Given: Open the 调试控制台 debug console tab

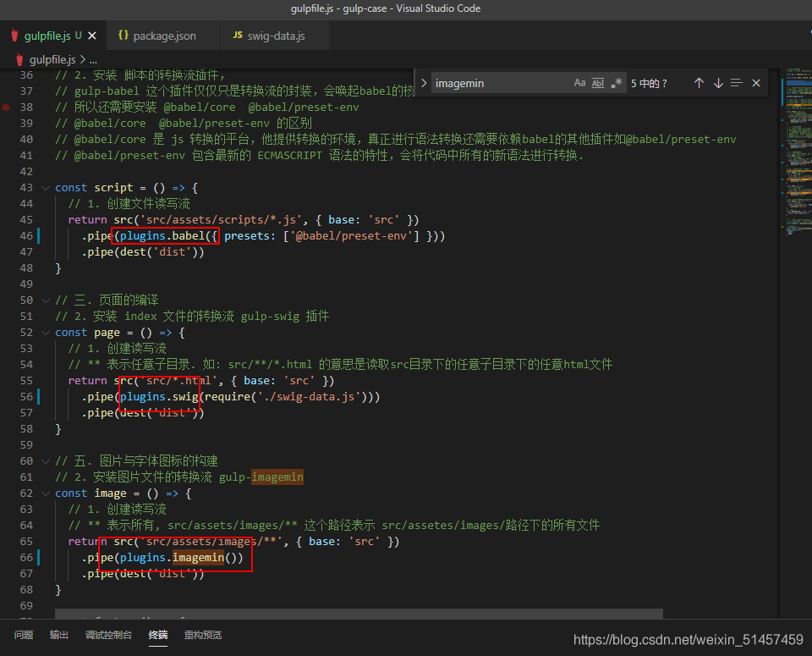Looking at the screenshot, I should pyautogui.click(x=108, y=635).
